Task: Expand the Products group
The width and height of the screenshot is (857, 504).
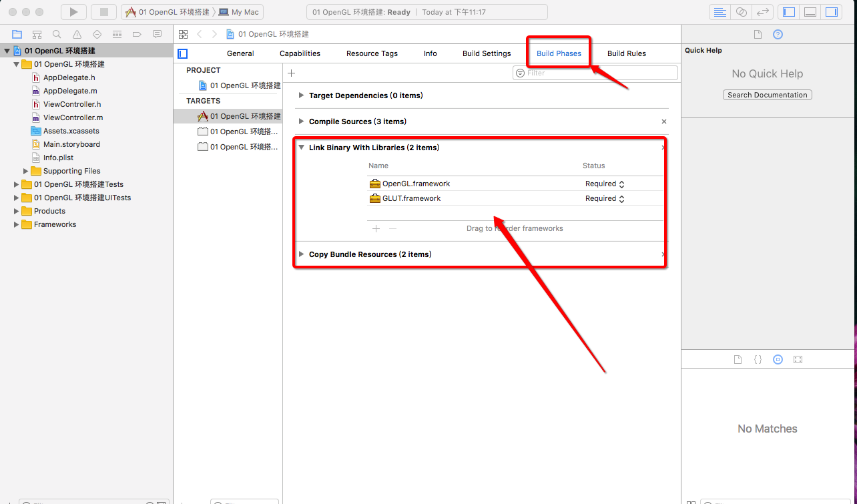Action: click(17, 211)
